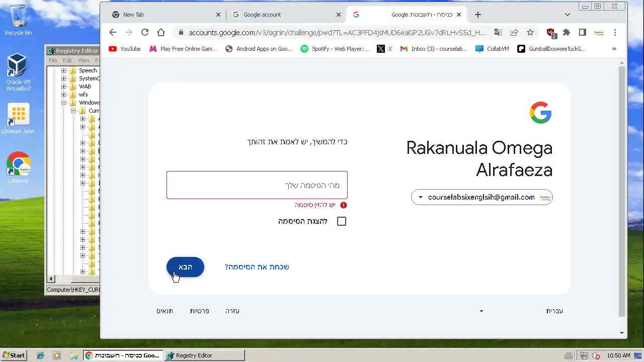The image size is (644, 362).
Task: Open the View menu in Registry Editor
Action: pos(84,60)
